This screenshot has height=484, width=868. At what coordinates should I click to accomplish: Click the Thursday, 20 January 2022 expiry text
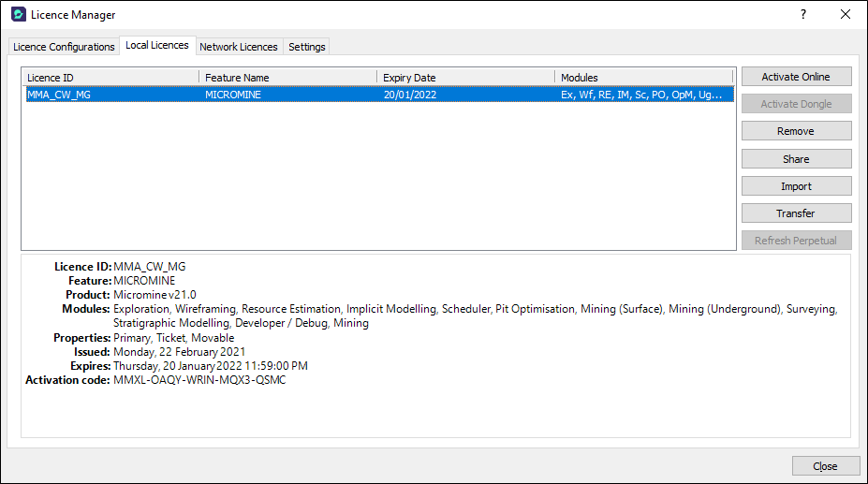[211, 366]
